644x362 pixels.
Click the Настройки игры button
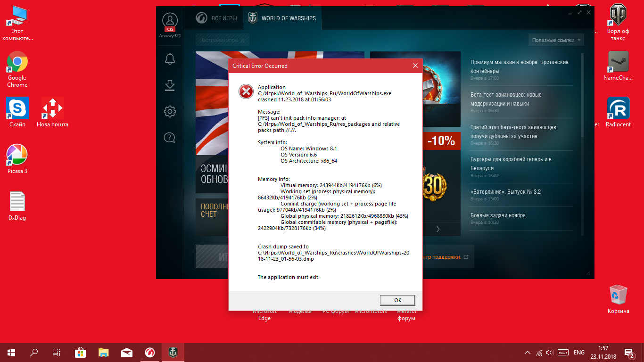click(x=222, y=40)
